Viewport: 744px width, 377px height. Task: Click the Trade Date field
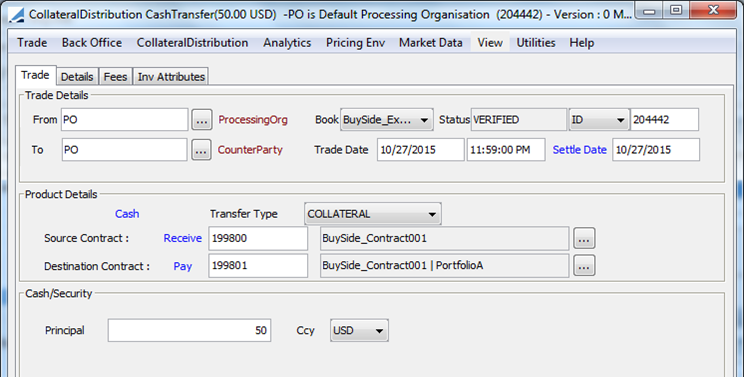421,150
